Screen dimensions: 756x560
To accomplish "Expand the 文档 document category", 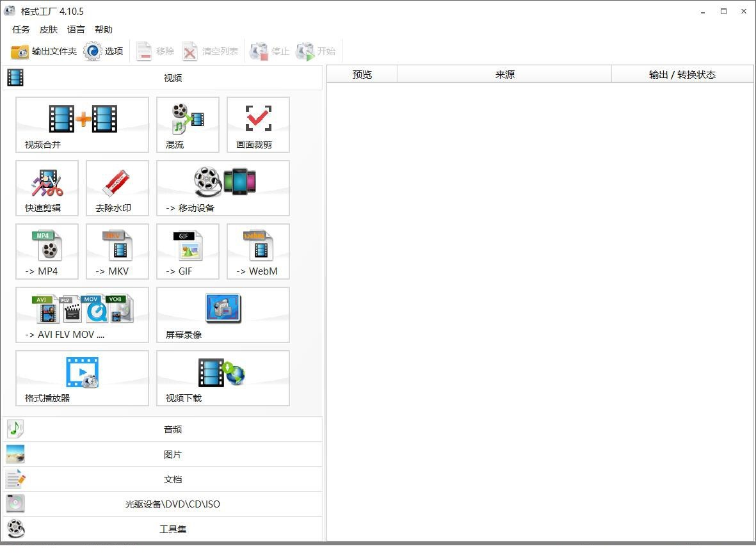I will (163, 479).
